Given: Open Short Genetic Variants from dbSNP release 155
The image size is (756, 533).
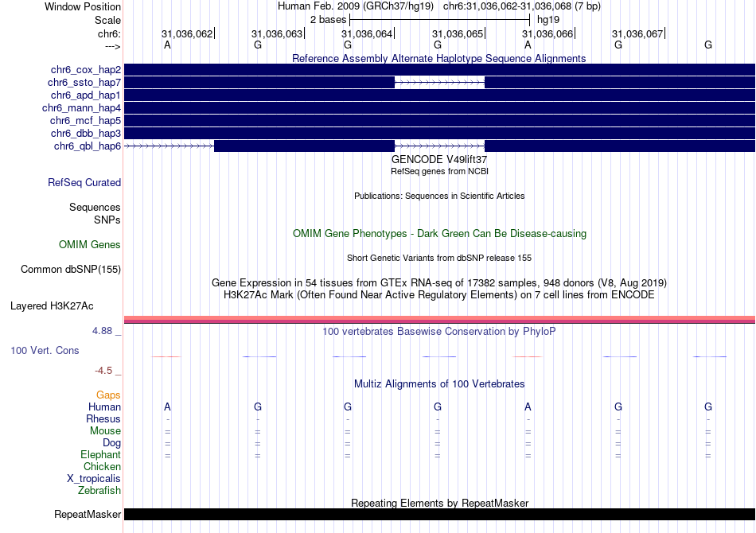Looking at the screenshot, I should [x=439, y=258].
